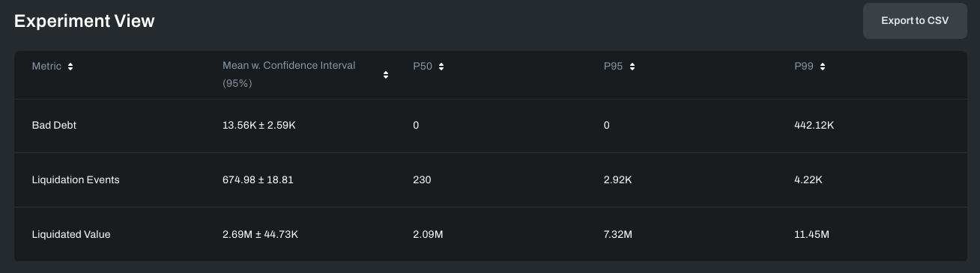This screenshot has width=980, height=273.
Task: Select the Liquidation Events row
Action: (x=490, y=180)
